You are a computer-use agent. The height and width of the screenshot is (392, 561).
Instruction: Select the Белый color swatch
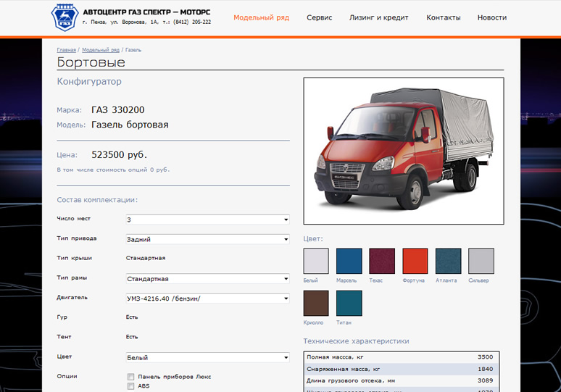[x=316, y=261]
